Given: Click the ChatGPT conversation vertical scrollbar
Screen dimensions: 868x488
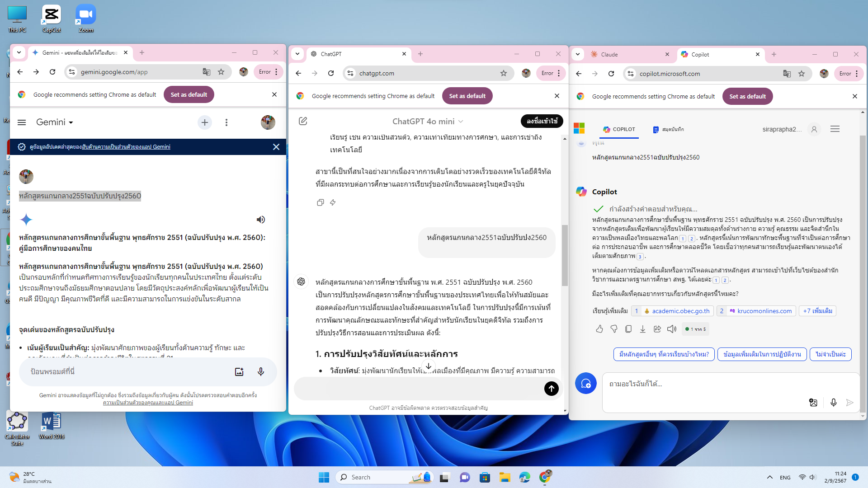Looking at the screenshot, I should pyautogui.click(x=565, y=255).
